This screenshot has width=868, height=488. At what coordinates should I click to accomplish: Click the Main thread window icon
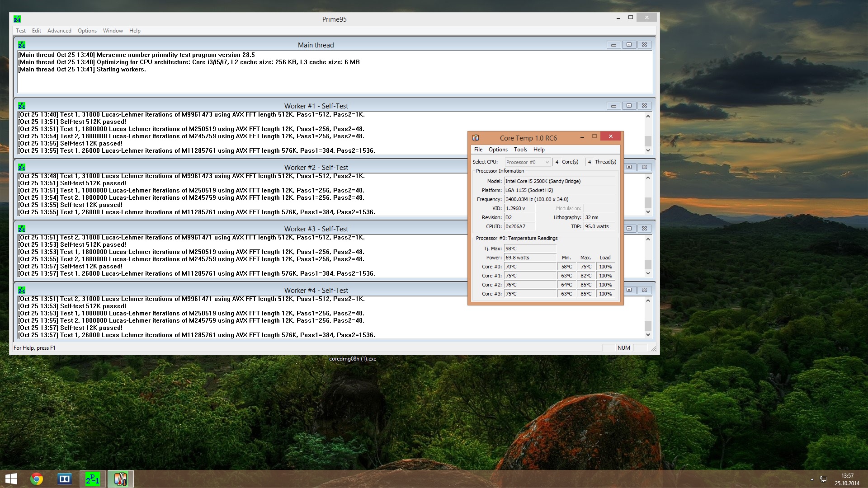coord(22,45)
